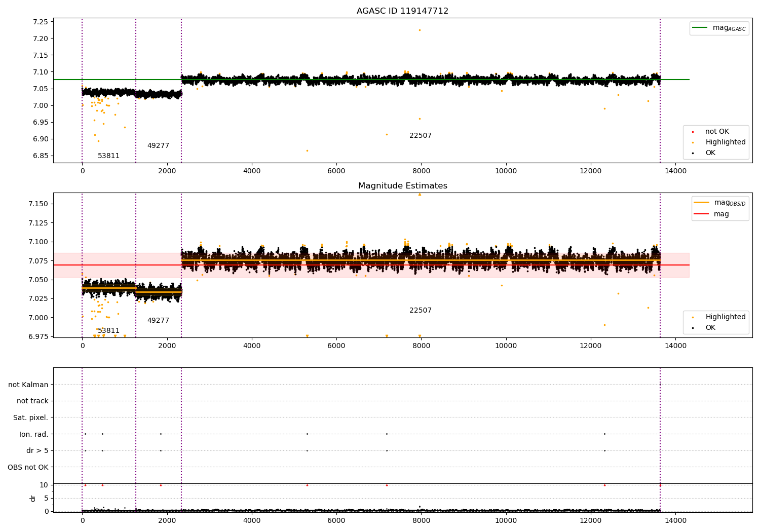Click OBSID label 49277 in top plot
The width and height of the screenshot is (760, 532).
pos(158,146)
